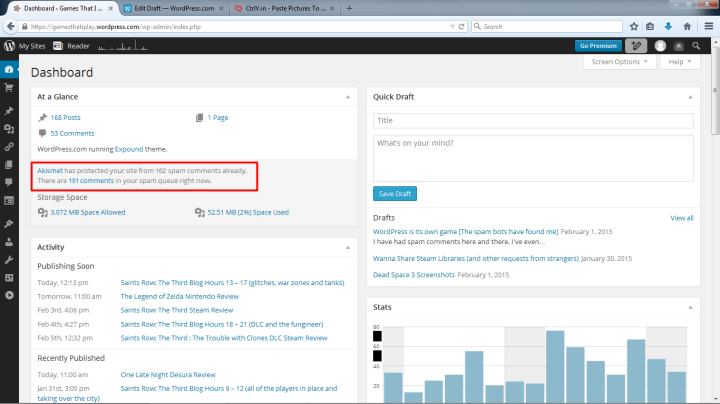Collapse the Quick Draft panel

(690, 97)
